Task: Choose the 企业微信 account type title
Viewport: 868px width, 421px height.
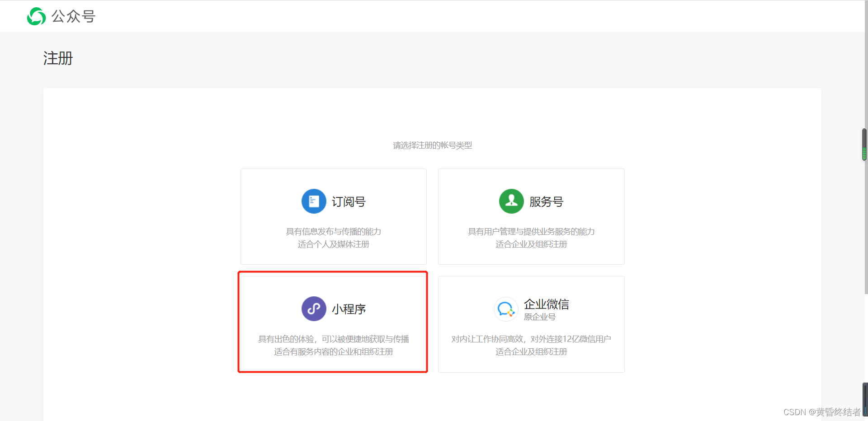Action: (546, 304)
